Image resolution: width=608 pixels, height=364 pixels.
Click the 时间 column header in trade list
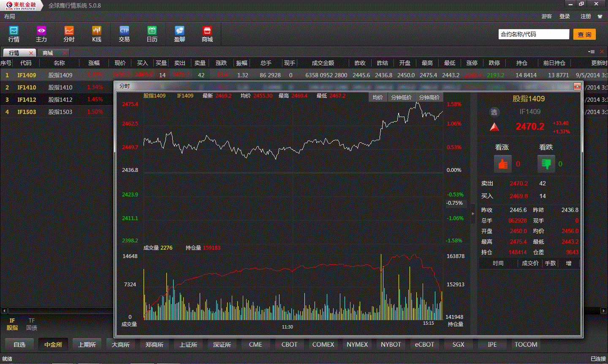coord(498,263)
